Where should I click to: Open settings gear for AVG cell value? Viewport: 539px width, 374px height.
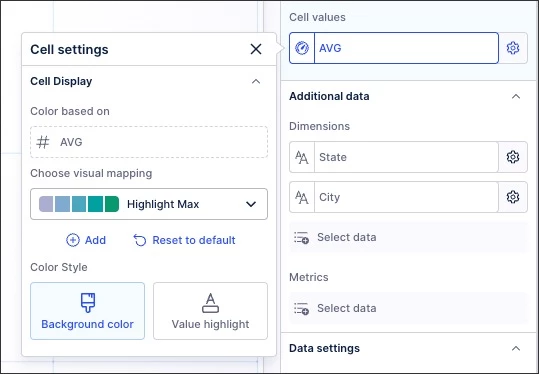coord(513,48)
